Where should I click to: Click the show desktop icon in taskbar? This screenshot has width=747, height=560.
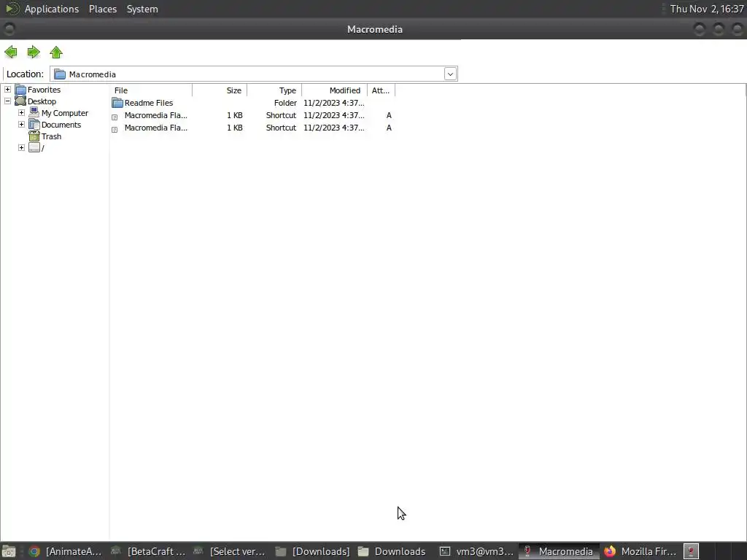point(9,551)
